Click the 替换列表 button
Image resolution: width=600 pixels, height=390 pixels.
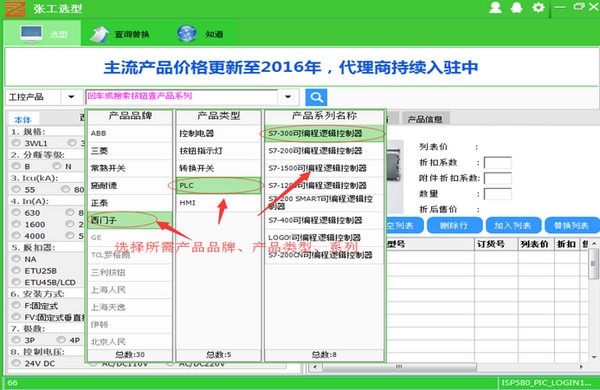(x=572, y=225)
